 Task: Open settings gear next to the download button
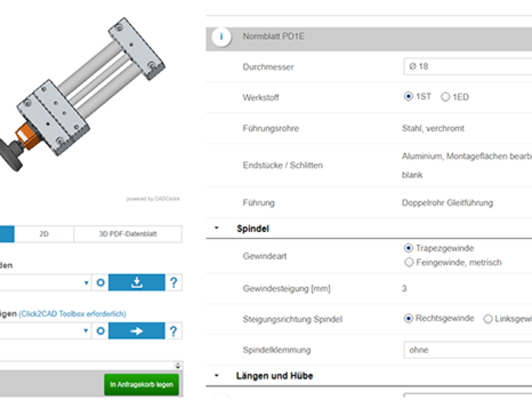tap(101, 282)
